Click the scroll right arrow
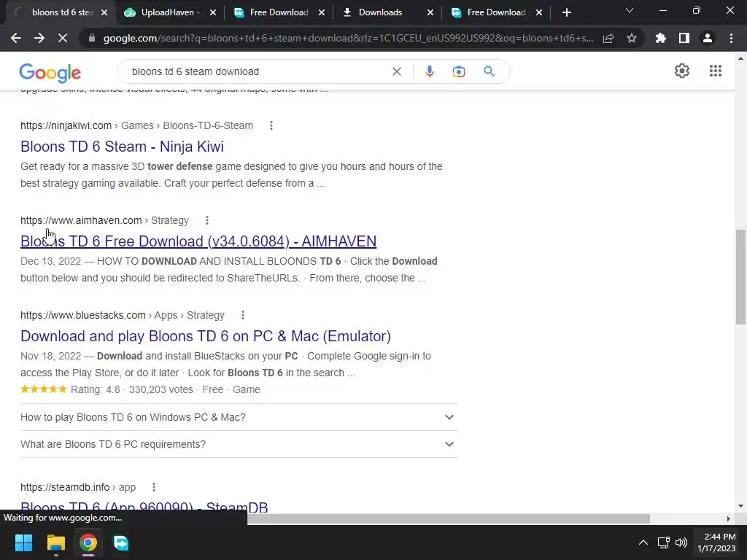The width and height of the screenshot is (747, 560). (x=728, y=518)
